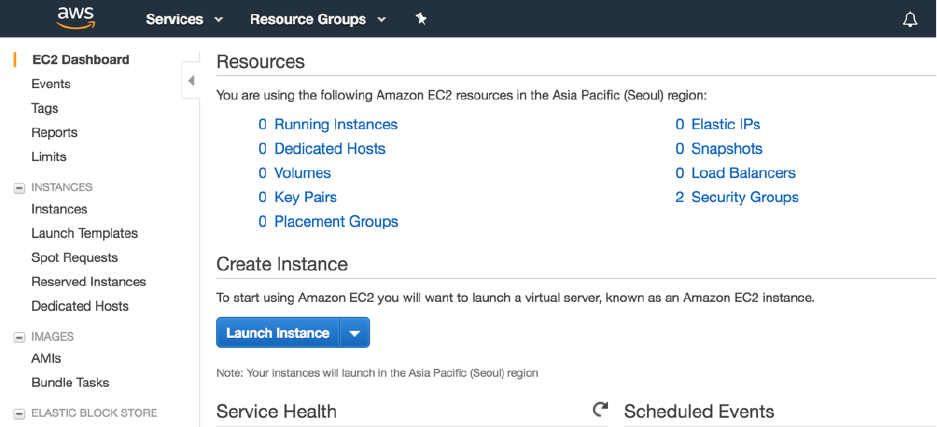This screenshot has height=427, width=937.
Task: Select Events in the sidebar
Action: point(51,84)
